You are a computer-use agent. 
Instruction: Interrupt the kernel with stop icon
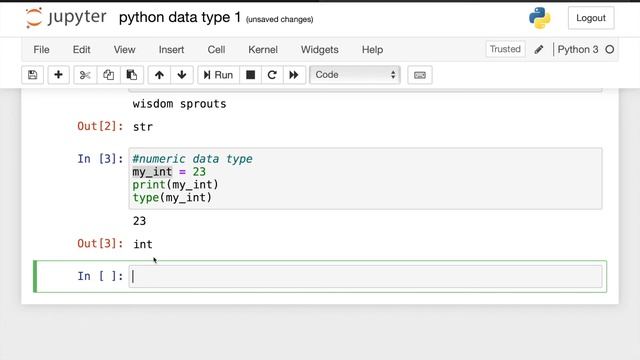click(x=251, y=75)
